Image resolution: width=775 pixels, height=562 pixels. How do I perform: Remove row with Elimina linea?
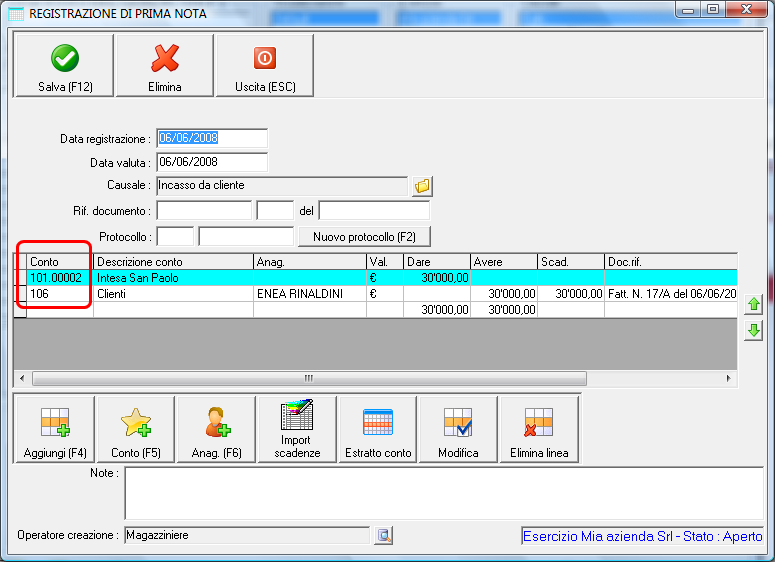click(539, 430)
